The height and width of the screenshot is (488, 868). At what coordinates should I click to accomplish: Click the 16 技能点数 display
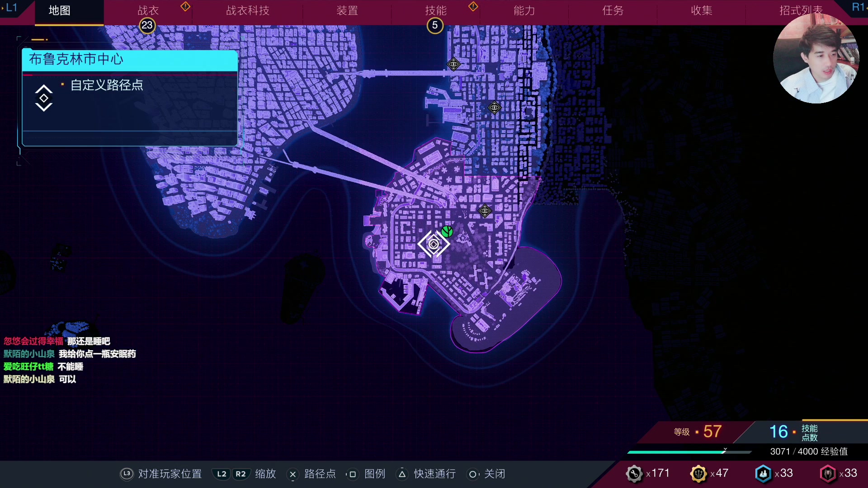[x=793, y=432]
